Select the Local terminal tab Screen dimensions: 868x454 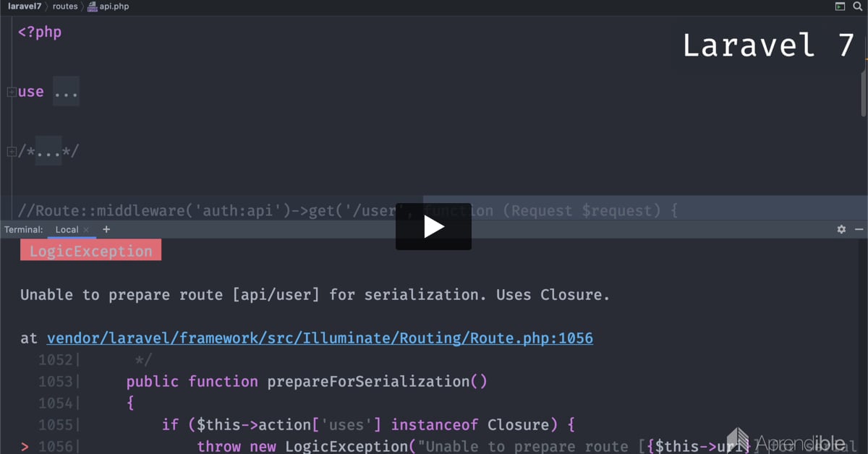point(72,229)
